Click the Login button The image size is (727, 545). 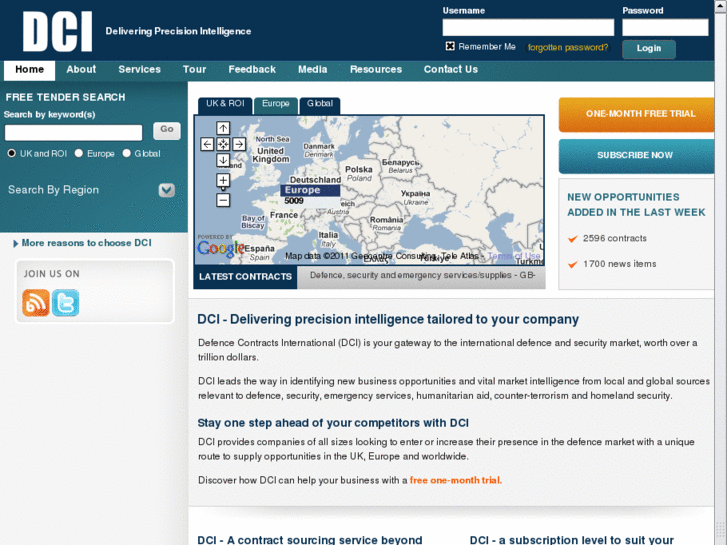[x=649, y=49]
